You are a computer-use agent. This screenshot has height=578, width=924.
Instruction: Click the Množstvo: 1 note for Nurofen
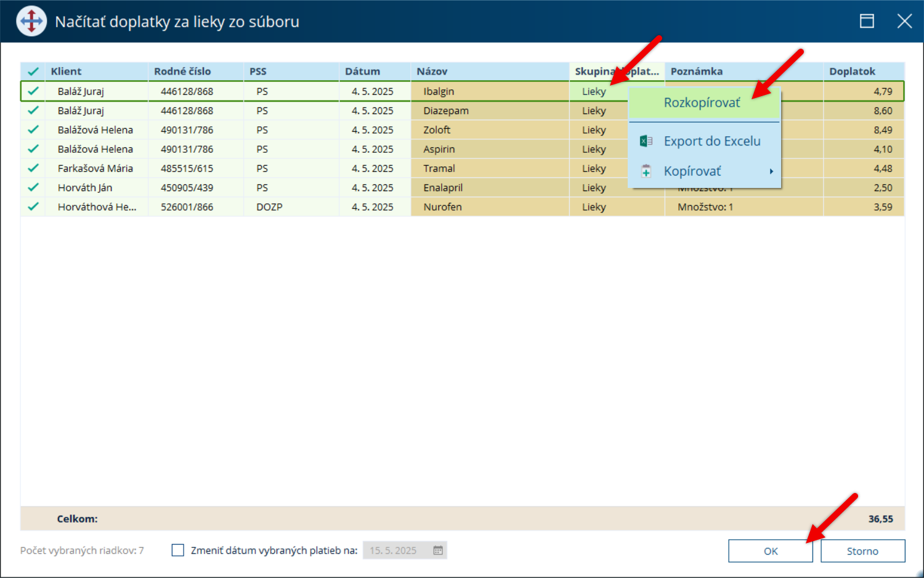(744, 207)
